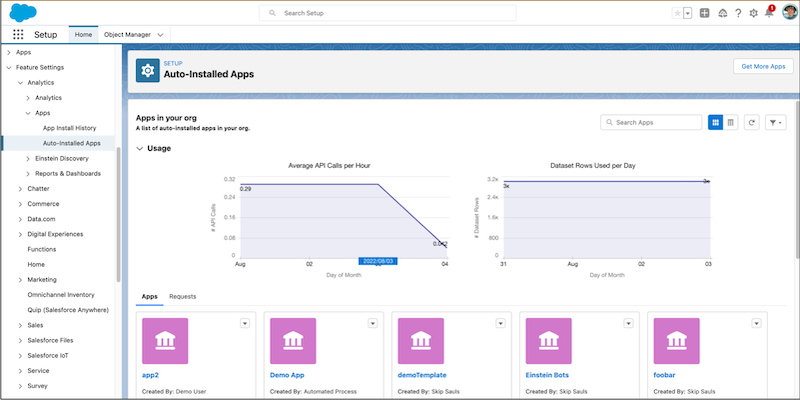
Task: Open App Install History in sidebar
Action: [69, 128]
